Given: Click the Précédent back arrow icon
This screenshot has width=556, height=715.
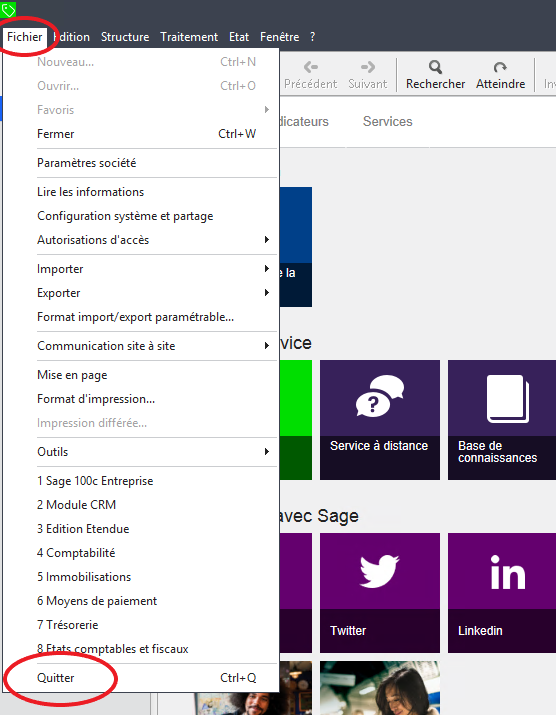Looking at the screenshot, I should pos(311,67).
